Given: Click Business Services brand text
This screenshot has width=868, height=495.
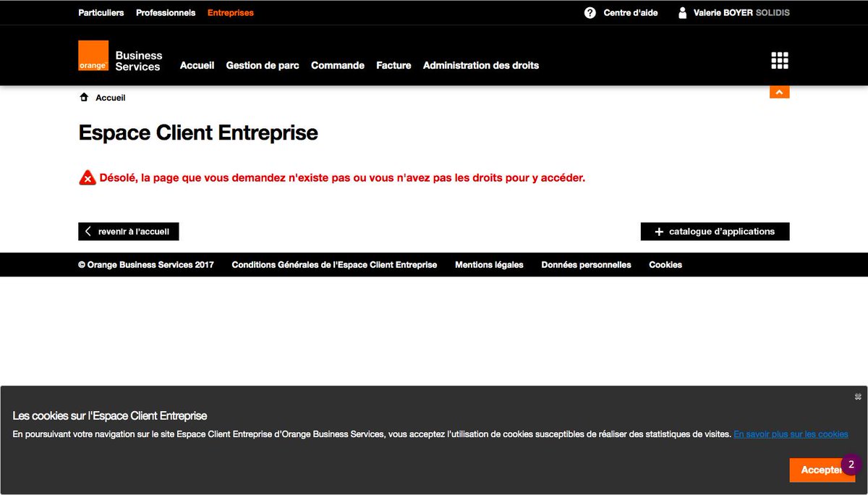Looking at the screenshot, I should click(139, 61).
